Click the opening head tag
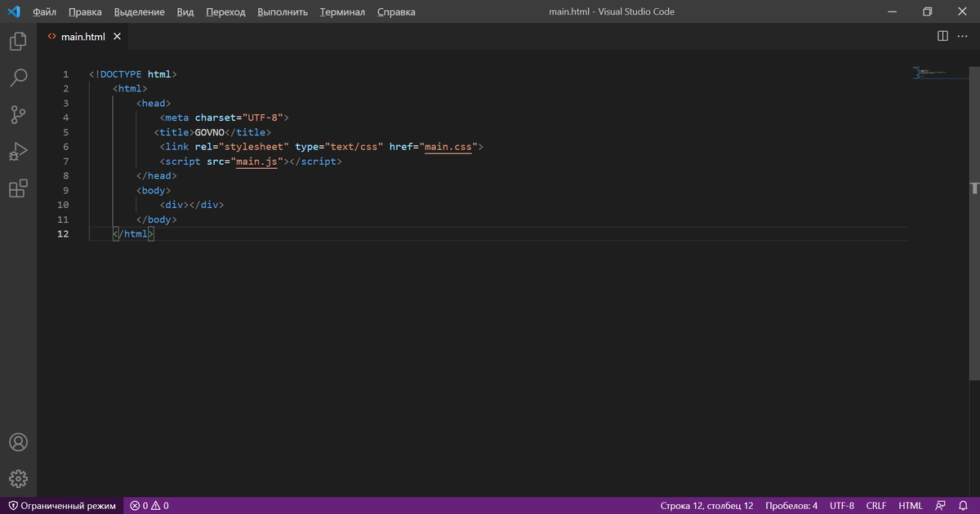980x514 pixels. click(x=154, y=104)
